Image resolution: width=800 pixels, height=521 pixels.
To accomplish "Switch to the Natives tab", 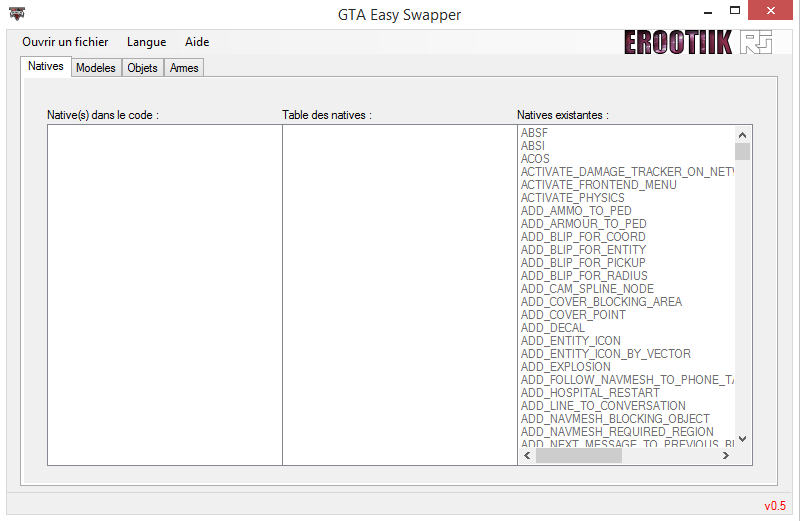I will [x=46, y=66].
